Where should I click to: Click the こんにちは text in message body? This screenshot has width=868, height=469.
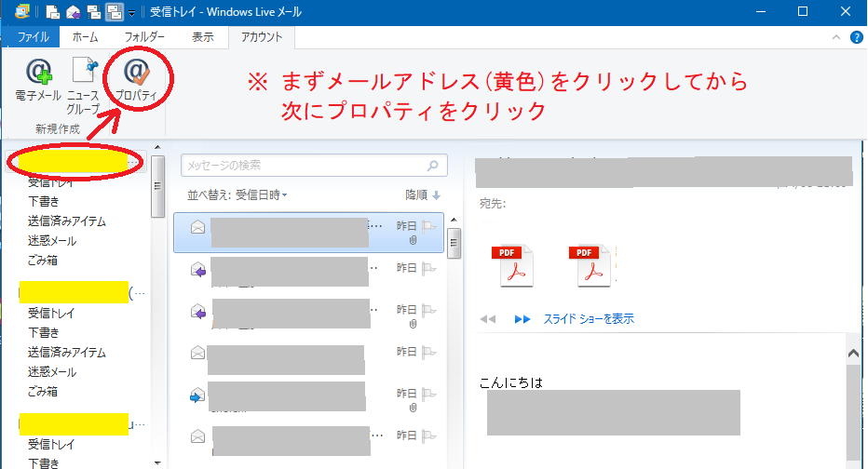tap(511, 382)
